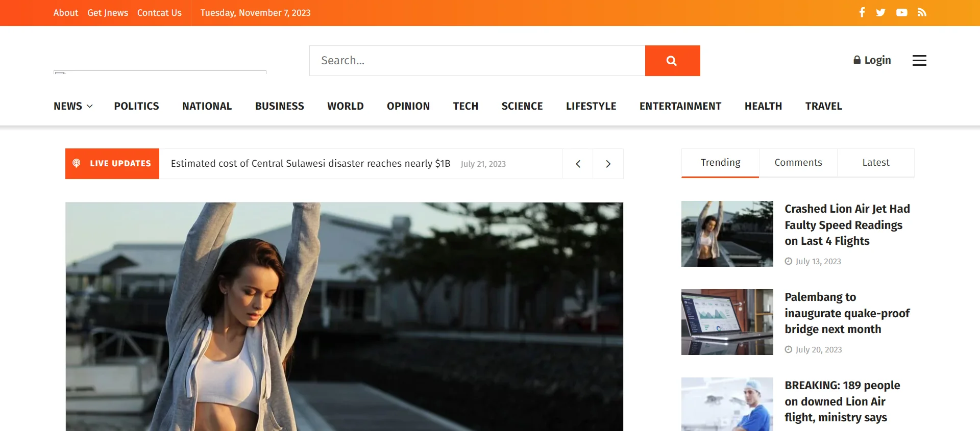Click the July 20, 2023 post date
This screenshot has height=431, width=980.
tap(819, 349)
